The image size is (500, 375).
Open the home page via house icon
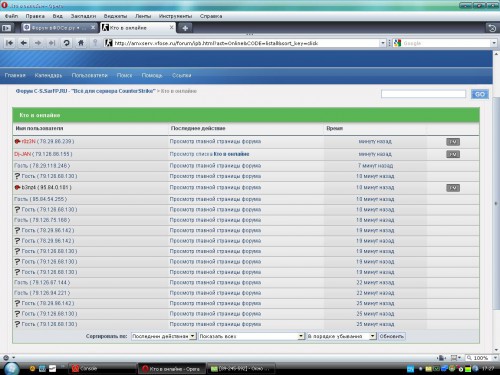coord(81,43)
